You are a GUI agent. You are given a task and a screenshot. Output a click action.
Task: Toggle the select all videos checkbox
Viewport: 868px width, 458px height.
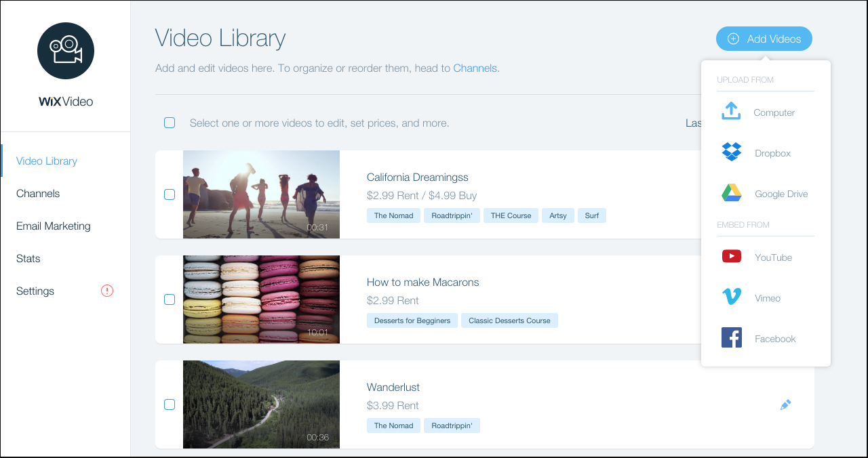pos(170,123)
